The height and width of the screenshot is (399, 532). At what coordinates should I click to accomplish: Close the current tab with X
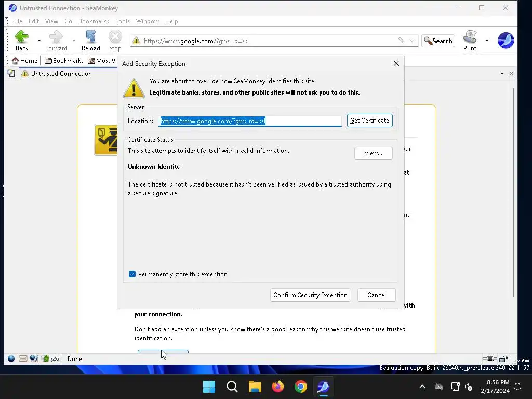tap(511, 74)
